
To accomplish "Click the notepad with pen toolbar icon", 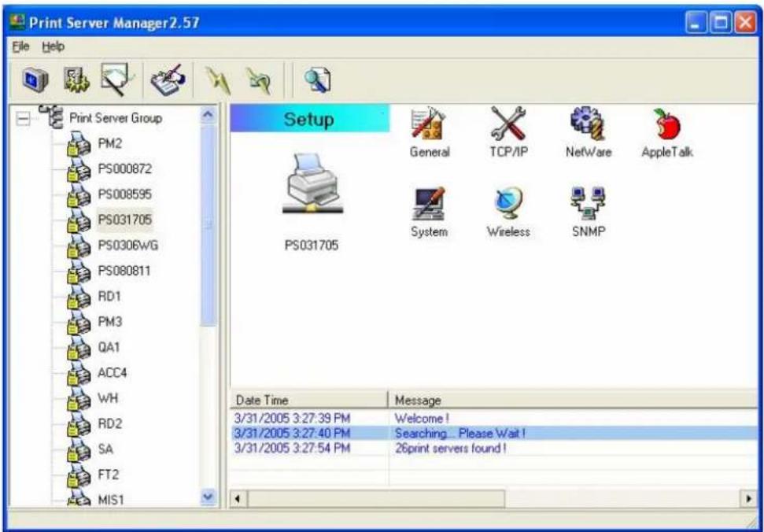I will pos(168,79).
